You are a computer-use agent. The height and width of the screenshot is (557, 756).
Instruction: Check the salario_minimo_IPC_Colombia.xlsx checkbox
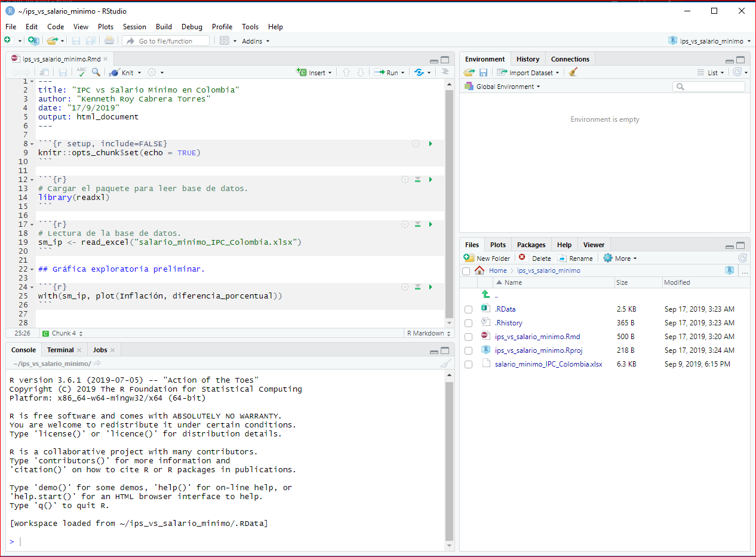point(468,364)
